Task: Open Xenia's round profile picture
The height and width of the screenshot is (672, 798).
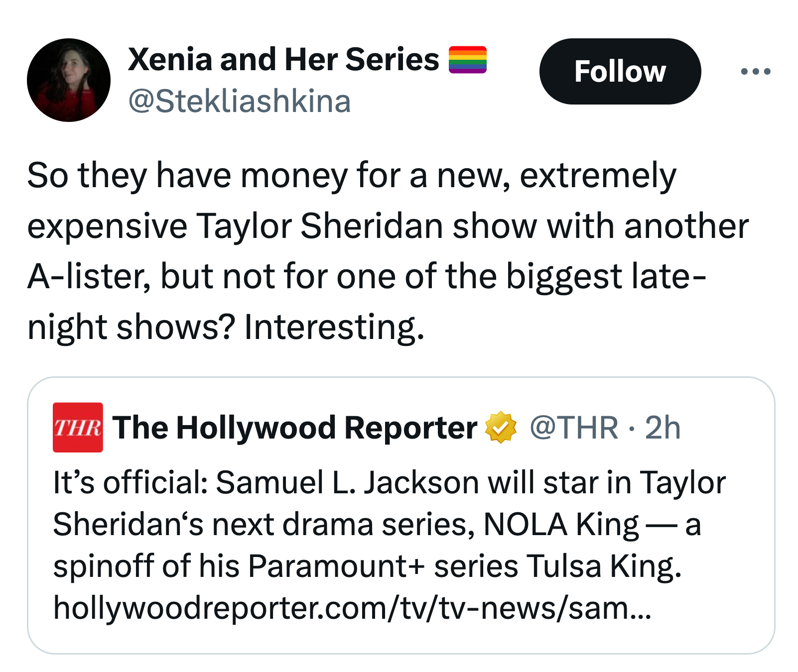Action: click(69, 80)
